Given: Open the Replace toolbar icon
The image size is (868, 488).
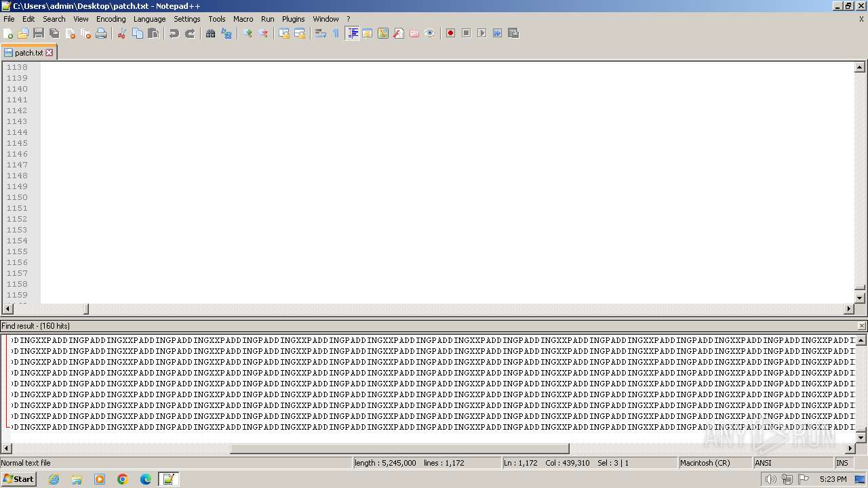Looking at the screenshot, I should (x=226, y=33).
